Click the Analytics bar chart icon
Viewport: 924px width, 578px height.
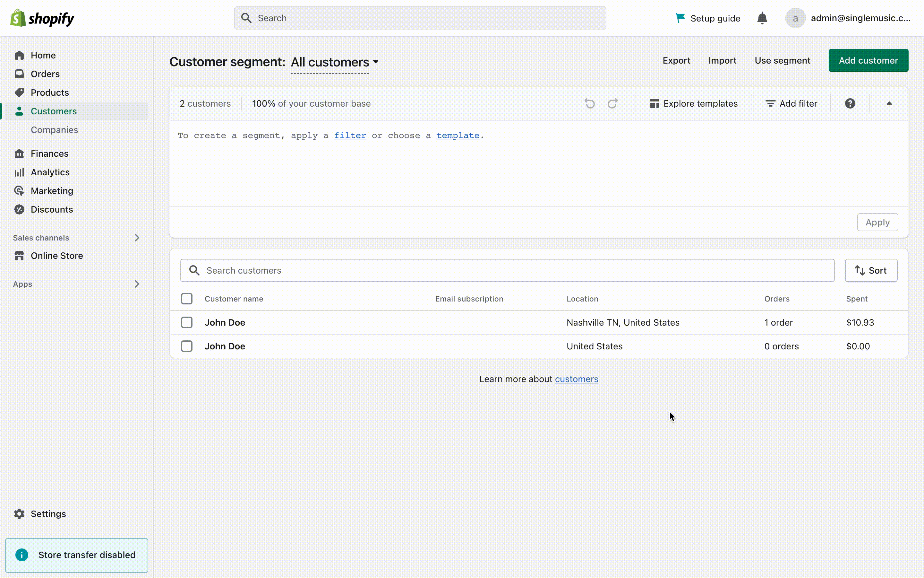[19, 172]
